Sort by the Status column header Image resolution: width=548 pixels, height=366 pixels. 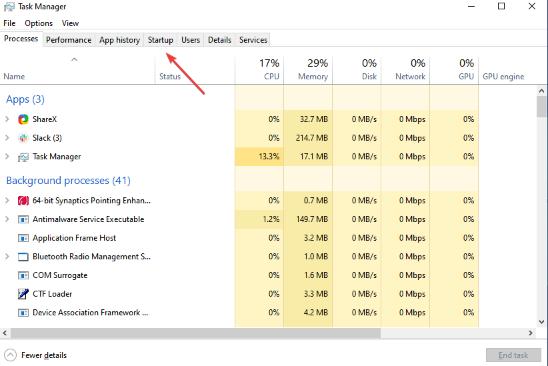(195, 70)
